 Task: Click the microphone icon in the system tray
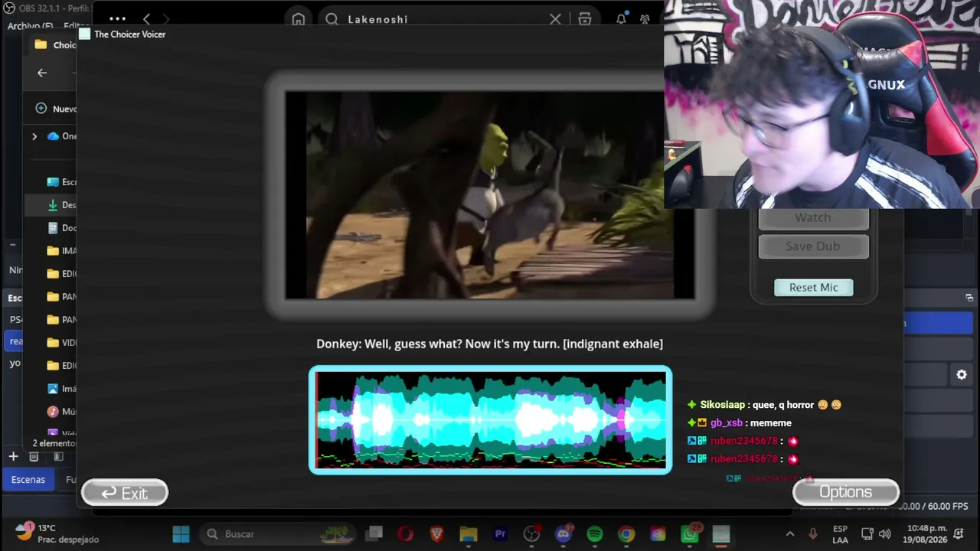point(813,534)
